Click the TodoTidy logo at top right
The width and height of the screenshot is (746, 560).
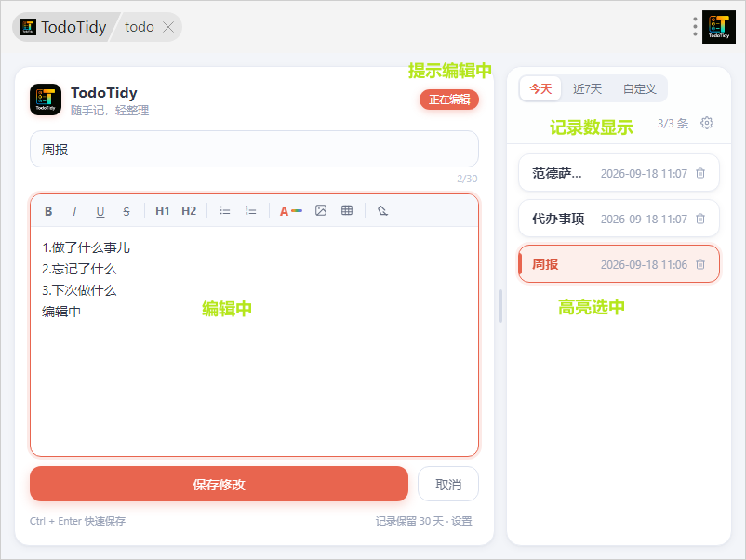point(718,27)
